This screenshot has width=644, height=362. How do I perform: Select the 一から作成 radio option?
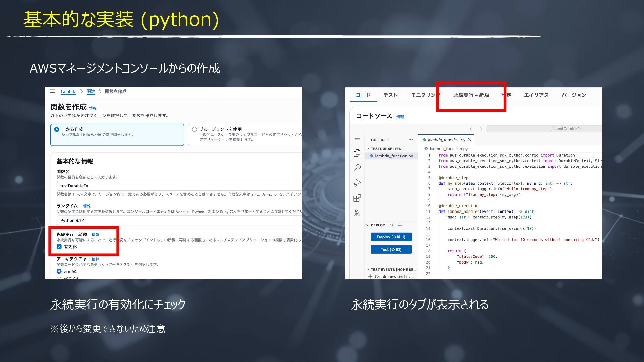57,129
